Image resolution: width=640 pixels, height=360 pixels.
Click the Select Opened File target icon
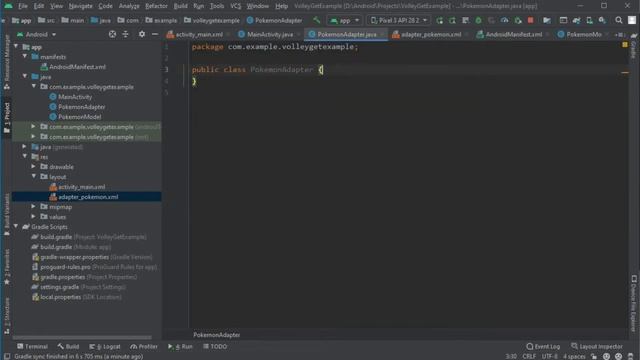pos(112,34)
